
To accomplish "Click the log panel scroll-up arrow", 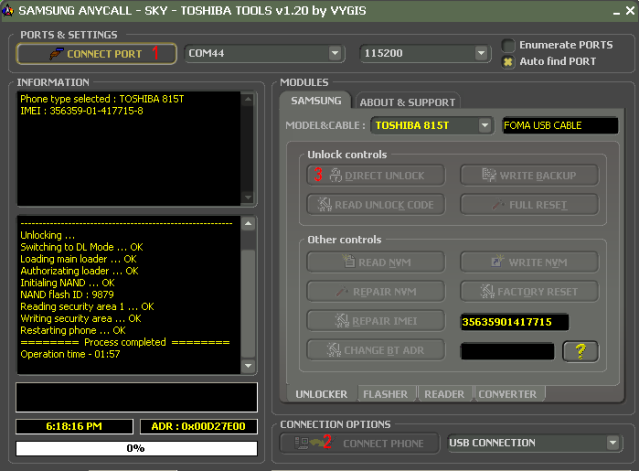I will click(248, 223).
